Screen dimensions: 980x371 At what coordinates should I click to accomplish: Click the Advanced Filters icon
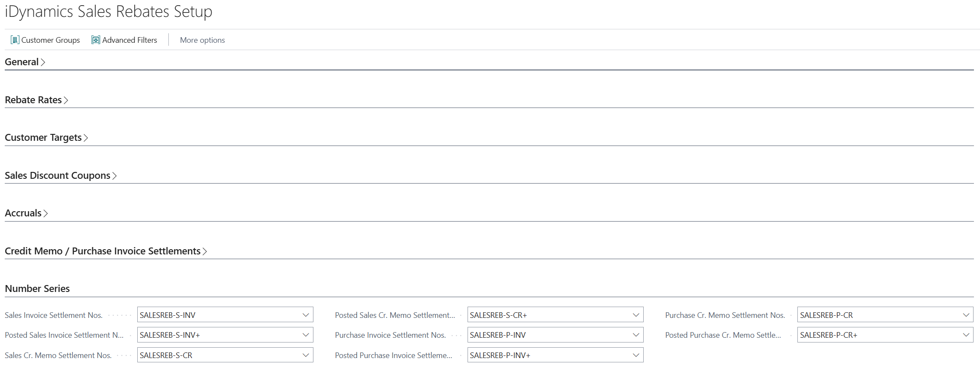point(96,40)
